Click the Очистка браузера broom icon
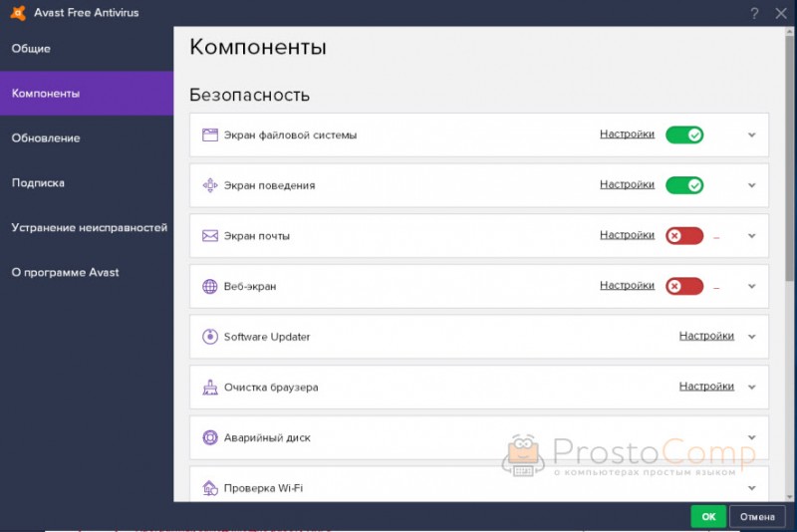 coord(210,388)
